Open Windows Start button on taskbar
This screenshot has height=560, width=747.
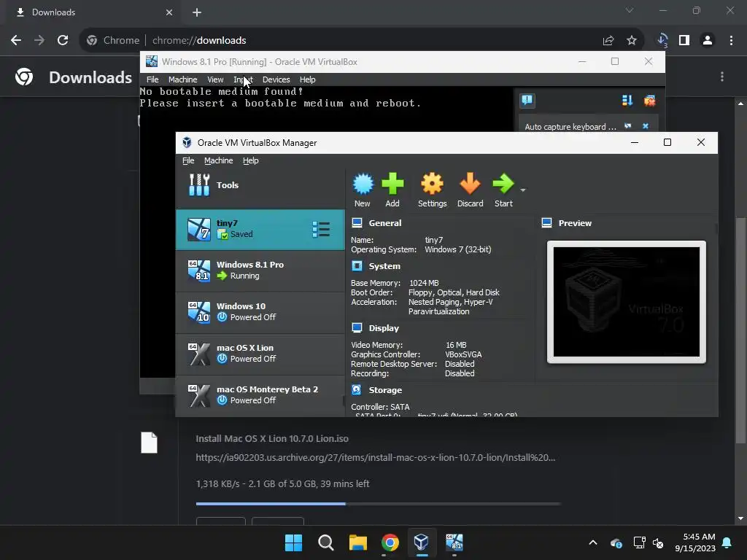[293, 542]
